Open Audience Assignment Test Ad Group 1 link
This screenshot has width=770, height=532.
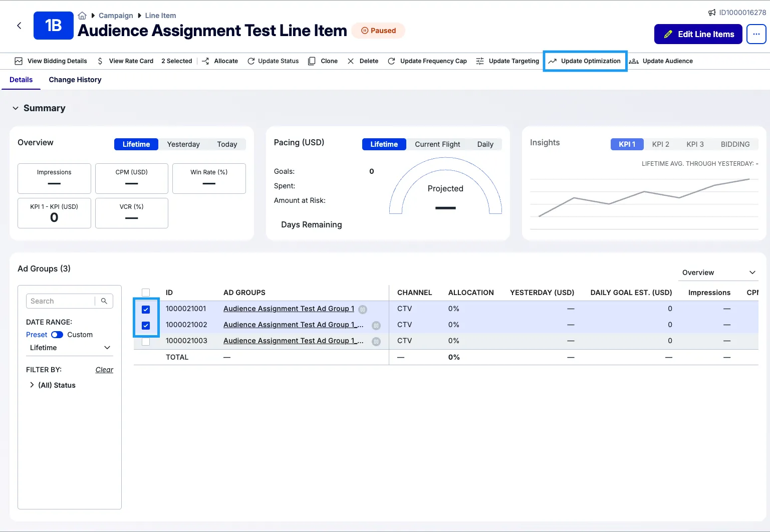289,309
